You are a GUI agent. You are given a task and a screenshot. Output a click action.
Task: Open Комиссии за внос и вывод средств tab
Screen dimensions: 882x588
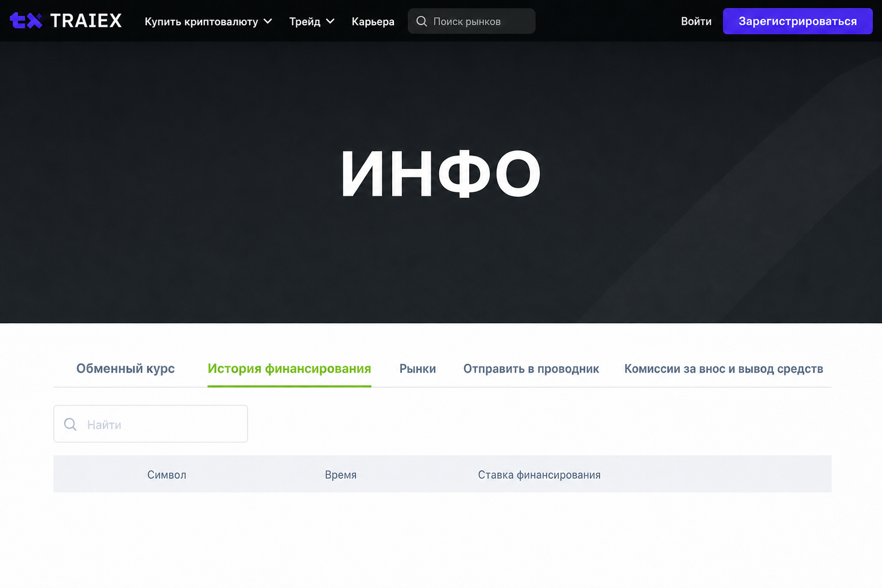724,369
